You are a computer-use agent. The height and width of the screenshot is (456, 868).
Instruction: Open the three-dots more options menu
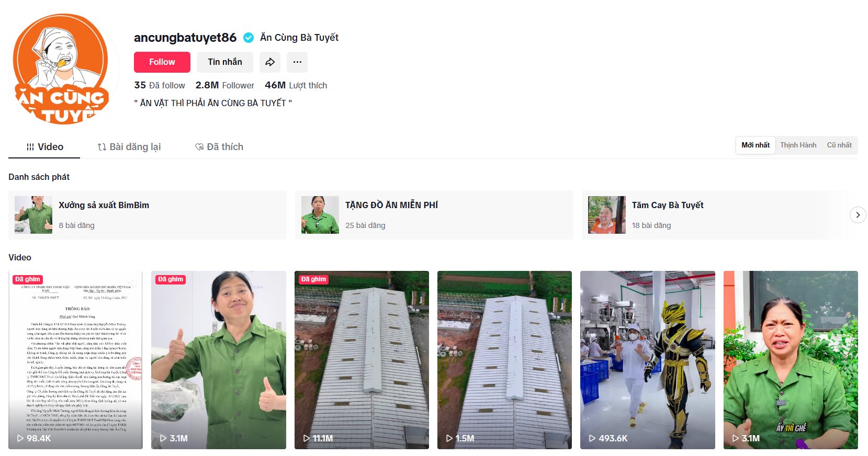coord(297,62)
